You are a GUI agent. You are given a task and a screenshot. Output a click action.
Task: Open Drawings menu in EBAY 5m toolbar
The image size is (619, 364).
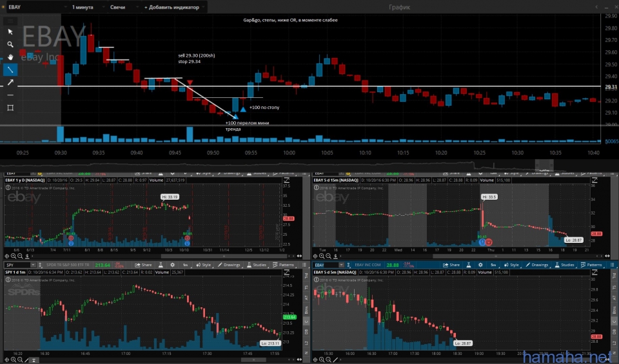click(x=536, y=265)
